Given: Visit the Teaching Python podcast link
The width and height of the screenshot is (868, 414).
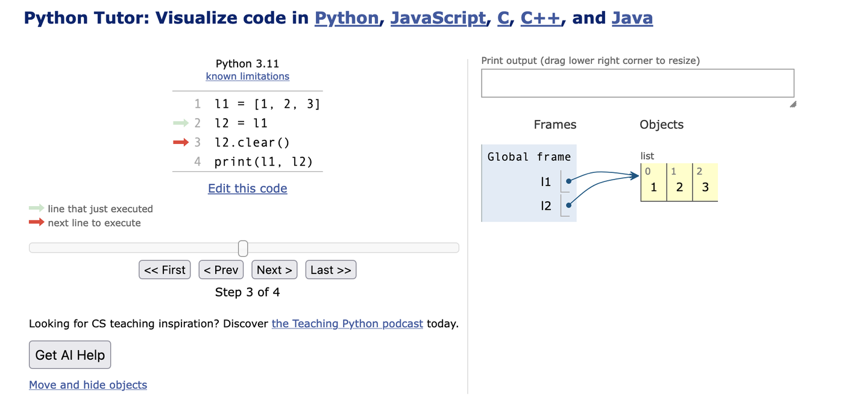Looking at the screenshot, I should pyautogui.click(x=347, y=324).
